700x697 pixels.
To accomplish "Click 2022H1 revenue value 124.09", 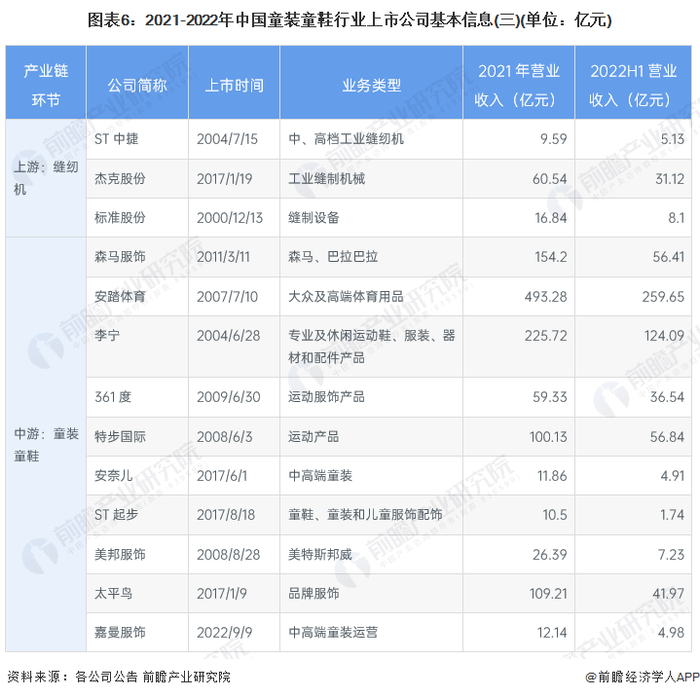I will click(x=664, y=335).
